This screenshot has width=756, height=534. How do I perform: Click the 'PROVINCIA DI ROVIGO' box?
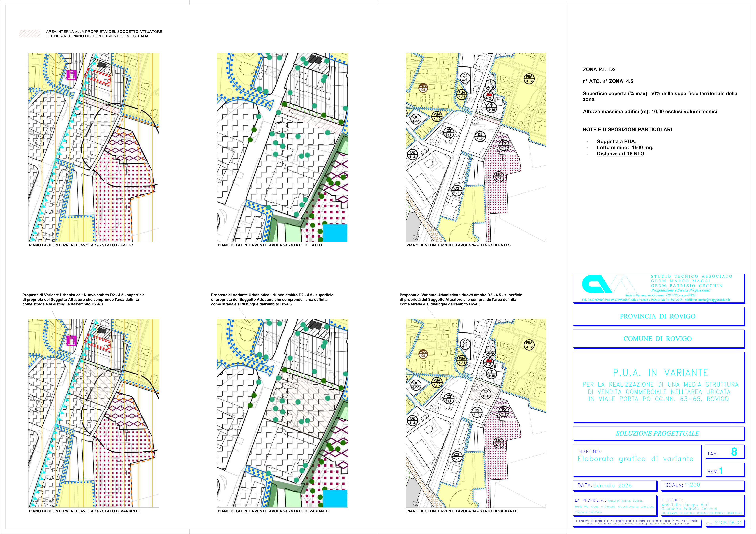tap(659, 316)
